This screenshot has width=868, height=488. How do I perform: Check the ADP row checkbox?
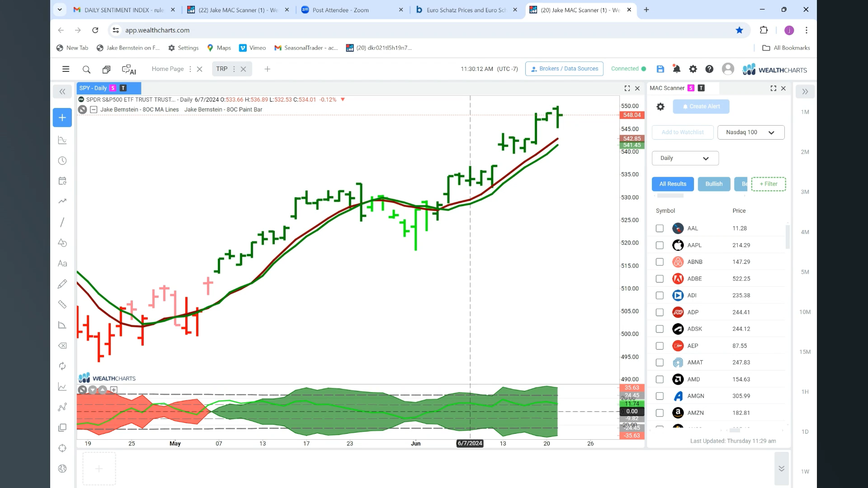coord(660,312)
